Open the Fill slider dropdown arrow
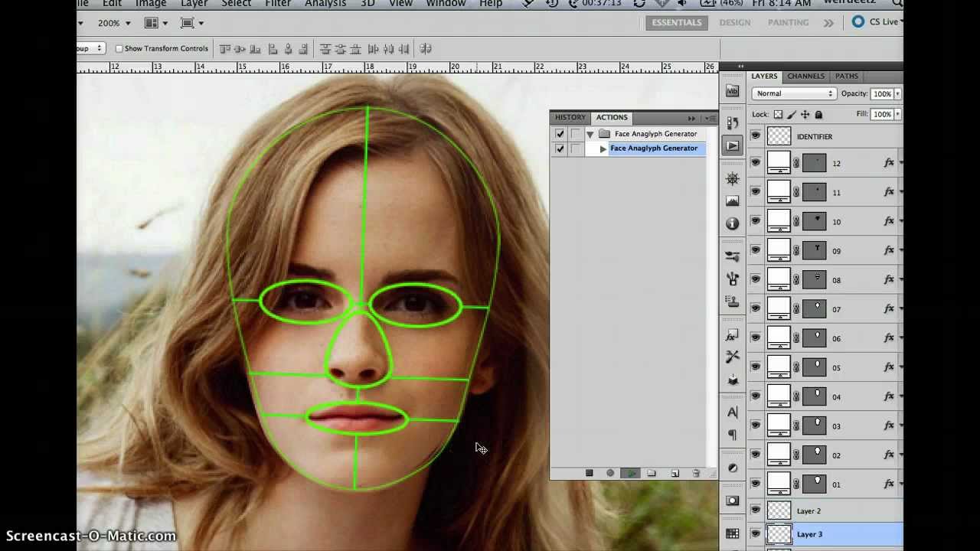The width and height of the screenshot is (980, 551). 897,114
